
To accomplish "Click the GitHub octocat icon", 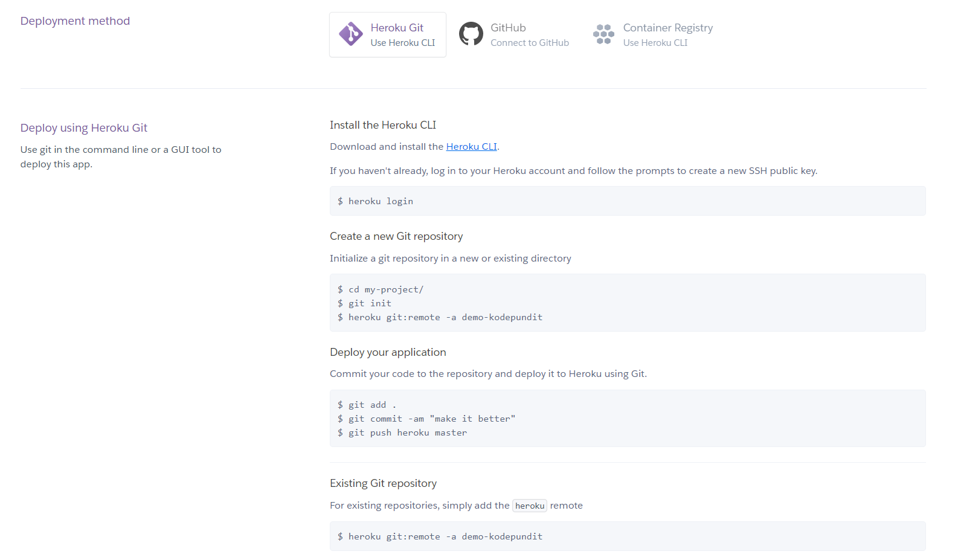I will pyautogui.click(x=471, y=34).
